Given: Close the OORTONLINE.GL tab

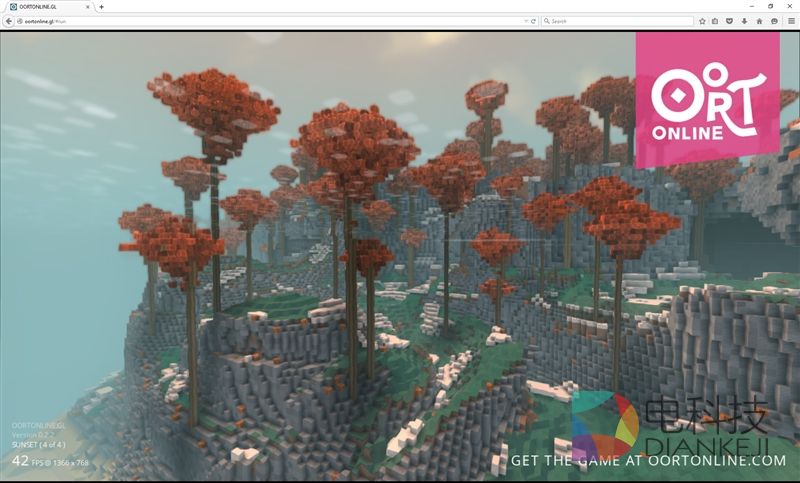Looking at the screenshot, I should pyautogui.click(x=90, y=6).
